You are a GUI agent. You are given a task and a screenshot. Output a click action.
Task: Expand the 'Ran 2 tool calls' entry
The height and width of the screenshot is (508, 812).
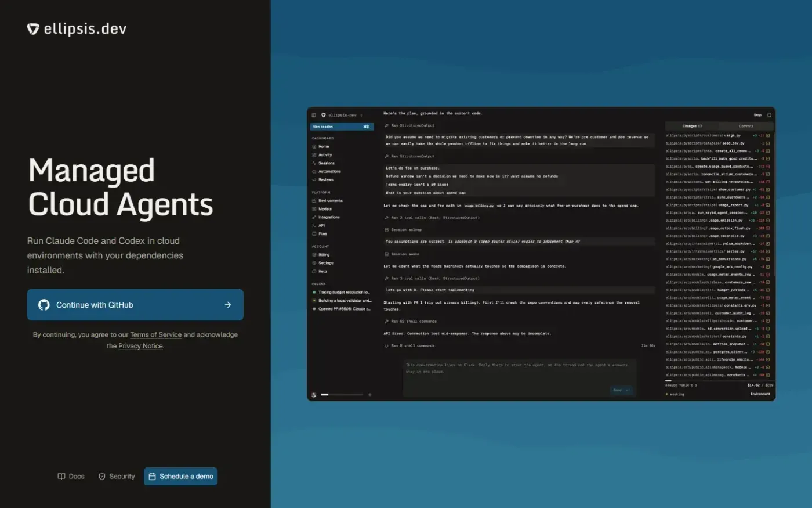tap(432, 218)
